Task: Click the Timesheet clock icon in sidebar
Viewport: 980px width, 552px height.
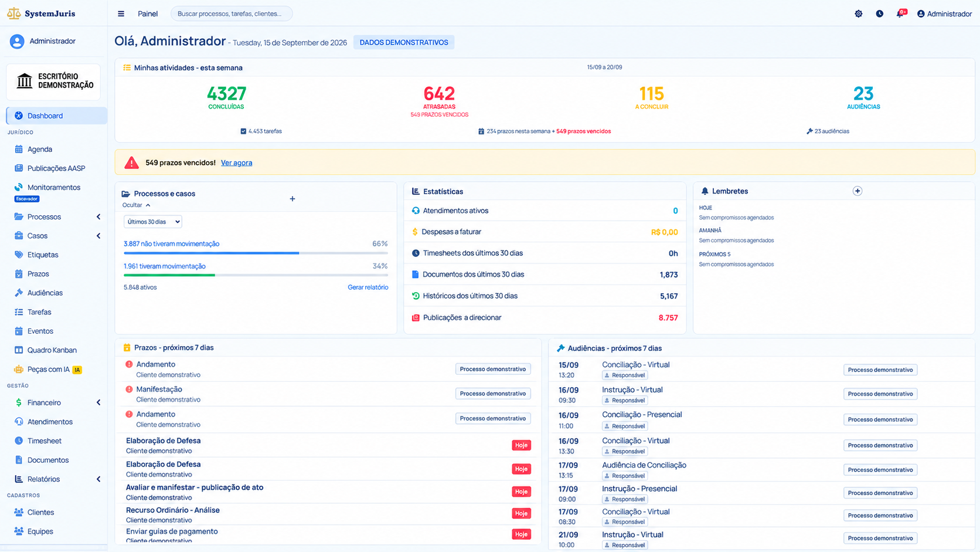Action: tap(19, 441)
